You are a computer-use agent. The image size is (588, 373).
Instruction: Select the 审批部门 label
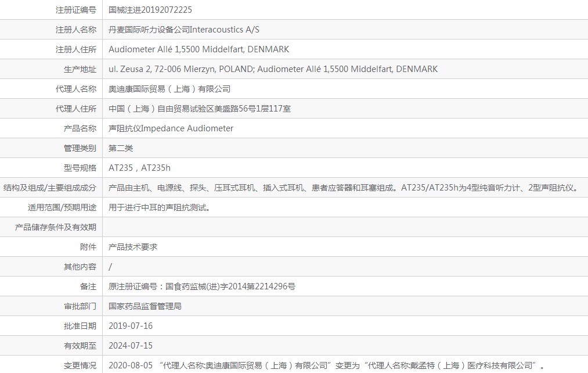(80, 306)
